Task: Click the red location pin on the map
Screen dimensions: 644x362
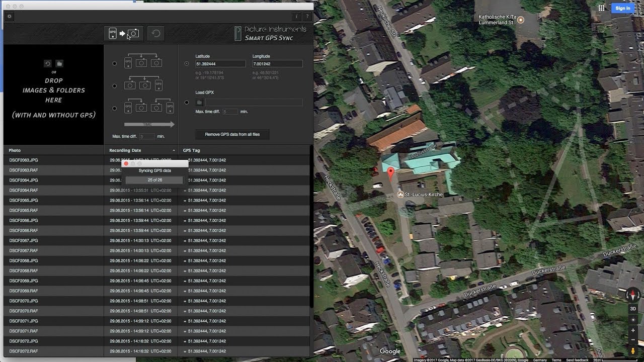Action: pos(390,174)
